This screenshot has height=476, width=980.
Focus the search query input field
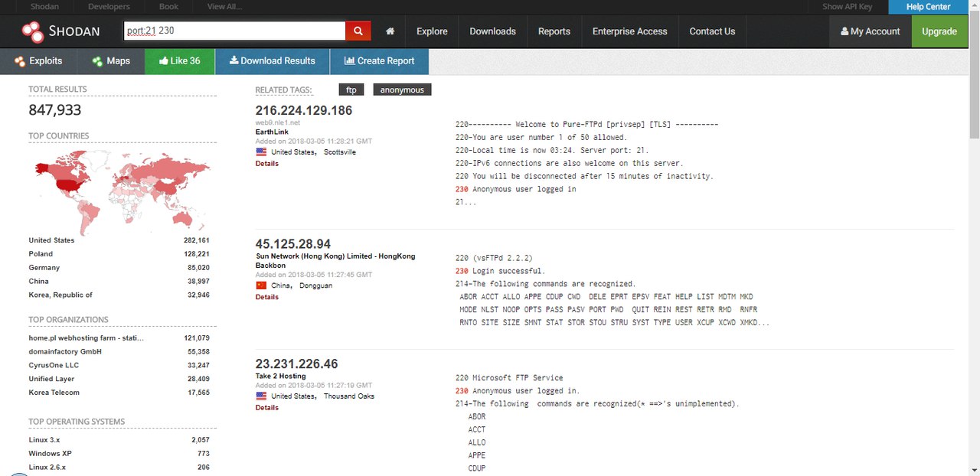click(x=234, y=31)
